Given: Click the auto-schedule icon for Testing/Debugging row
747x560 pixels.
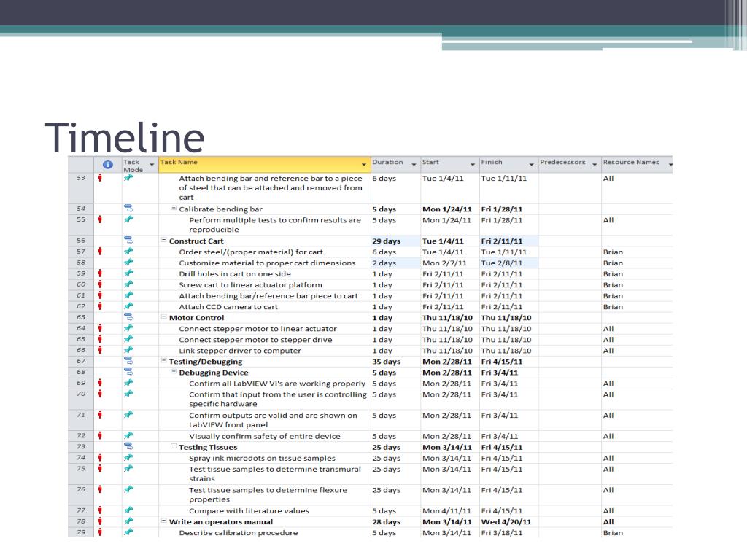Looking at the screenshot, I should click(x=128, y=360).
